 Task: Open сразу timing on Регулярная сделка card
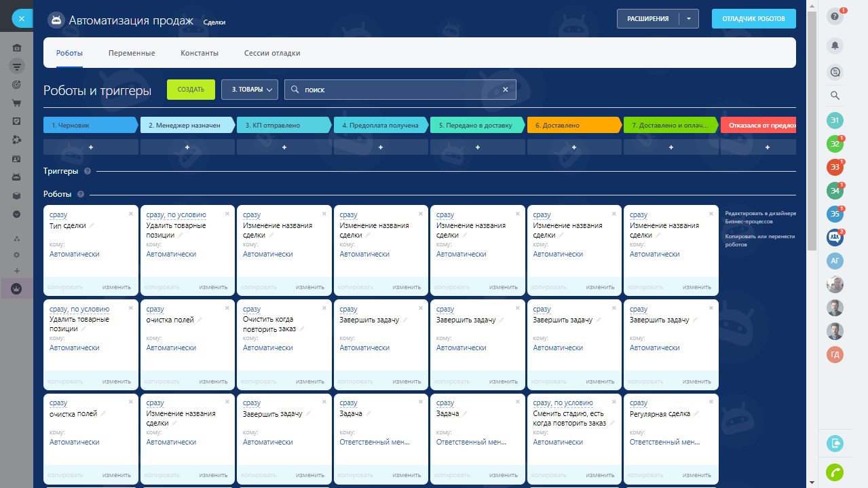tap(639, 402)
